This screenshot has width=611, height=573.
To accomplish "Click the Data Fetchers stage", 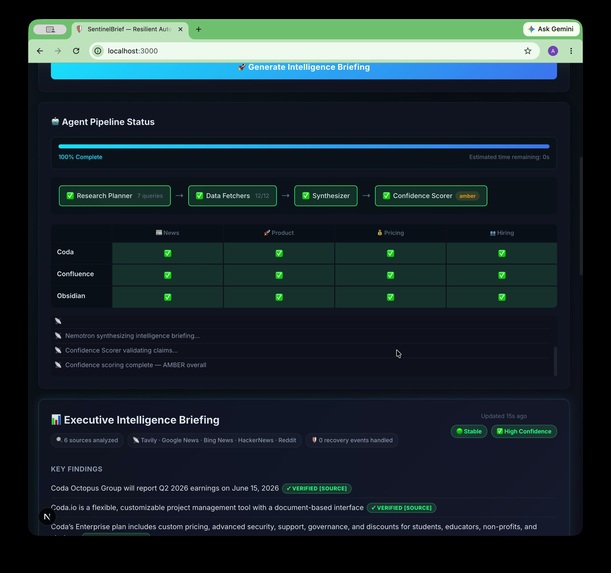I will click(x=232, y=196).
